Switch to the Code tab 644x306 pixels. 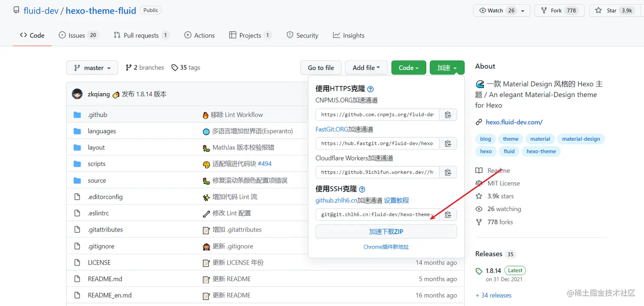click(32, 35)
